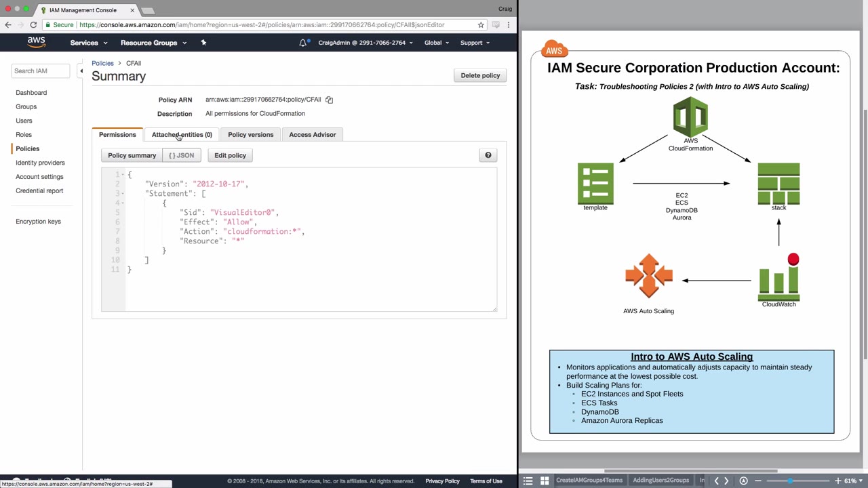Open the CraigAdmin account dropdown

(x=366, y=43)
